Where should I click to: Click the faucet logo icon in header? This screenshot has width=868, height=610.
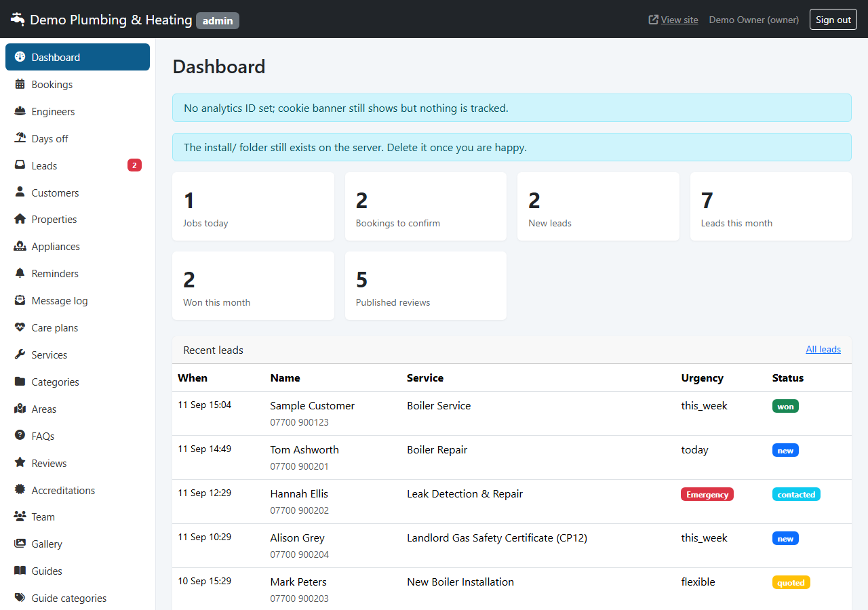tap(17, 20)
